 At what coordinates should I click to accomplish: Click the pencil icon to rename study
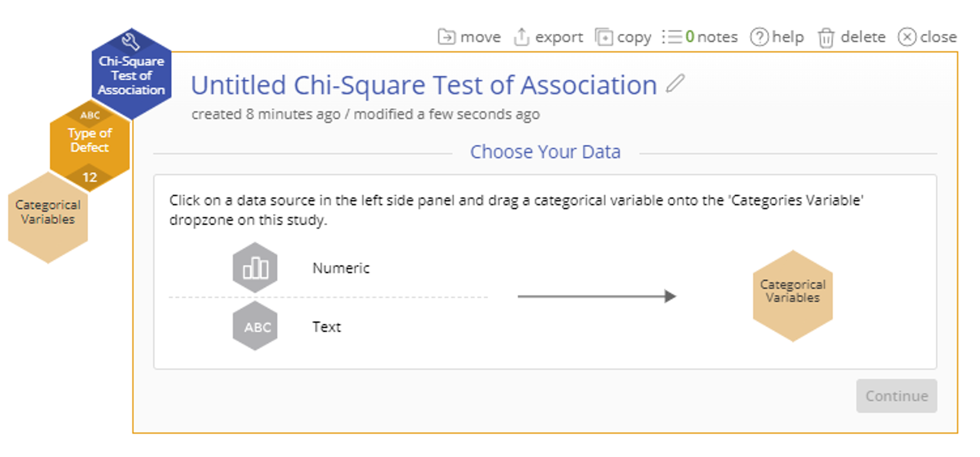[675, 84]
